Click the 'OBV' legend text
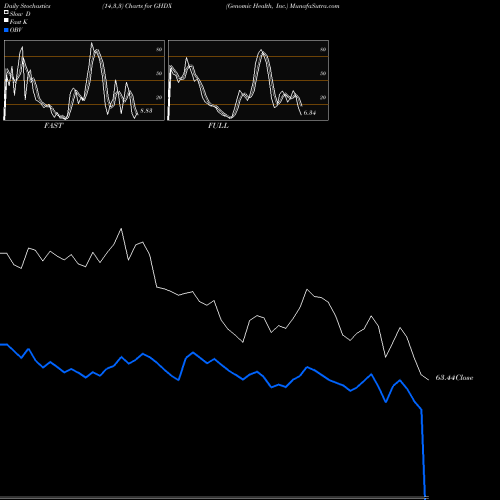 tap(16, 30)
